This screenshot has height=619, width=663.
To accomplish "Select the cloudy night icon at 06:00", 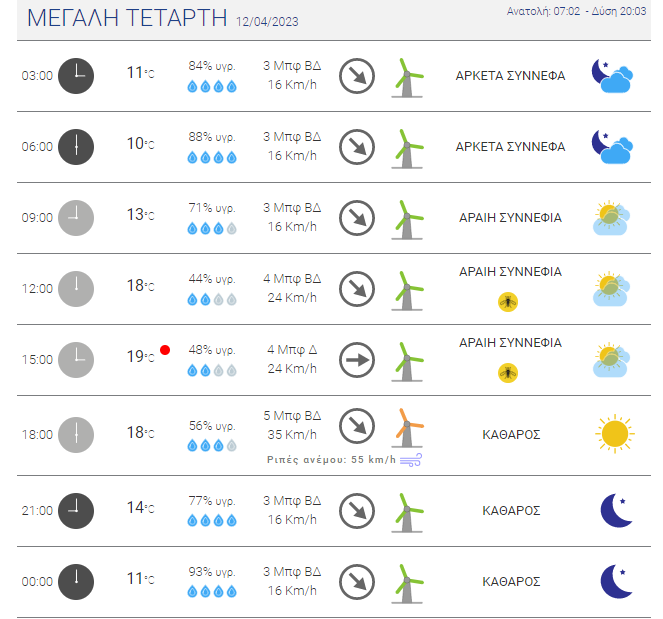I will coord(612,147).
